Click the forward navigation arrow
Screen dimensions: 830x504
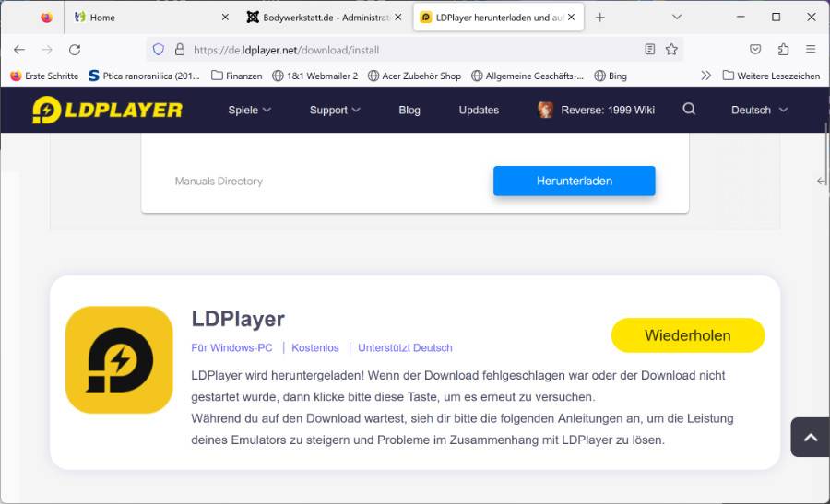coord(47,50)
